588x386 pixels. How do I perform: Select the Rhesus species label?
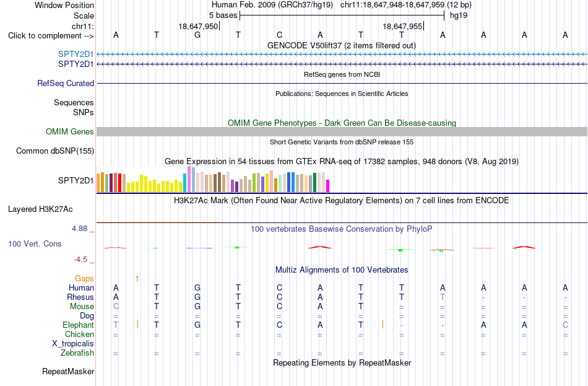(80, 297)
